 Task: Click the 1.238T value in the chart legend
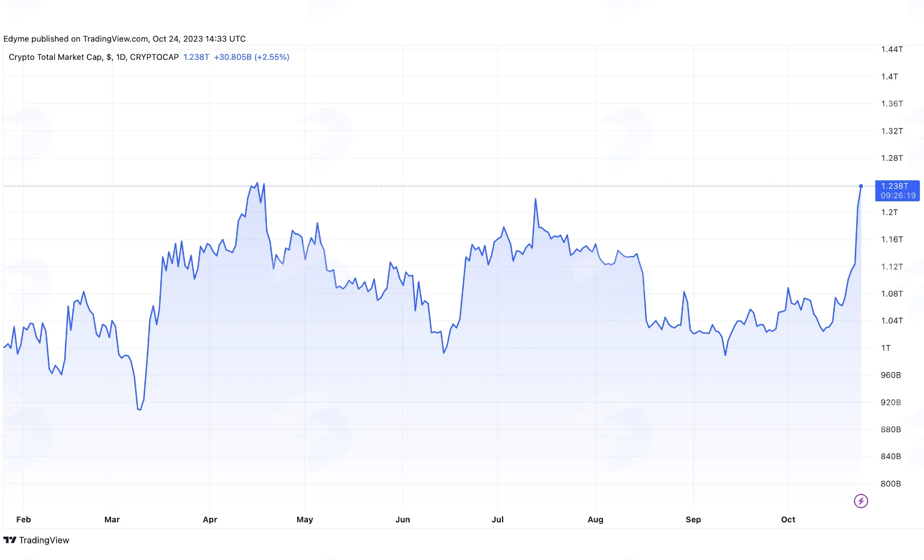(196, 57)
